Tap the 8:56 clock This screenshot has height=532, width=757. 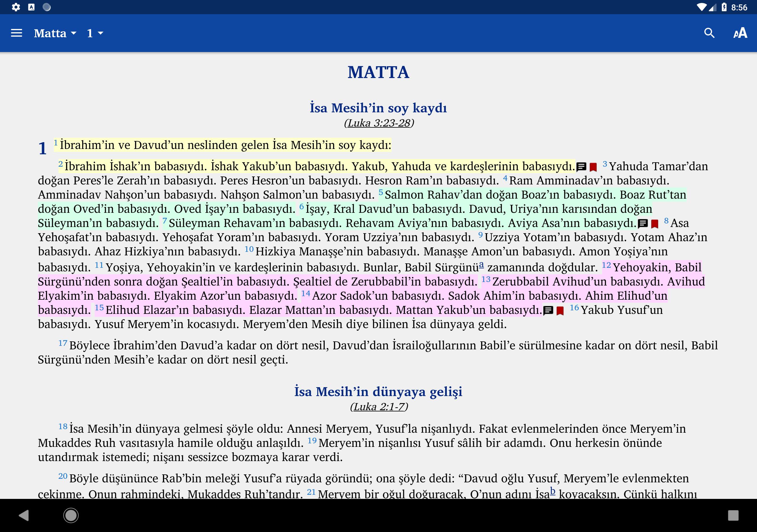coord(739,7)
